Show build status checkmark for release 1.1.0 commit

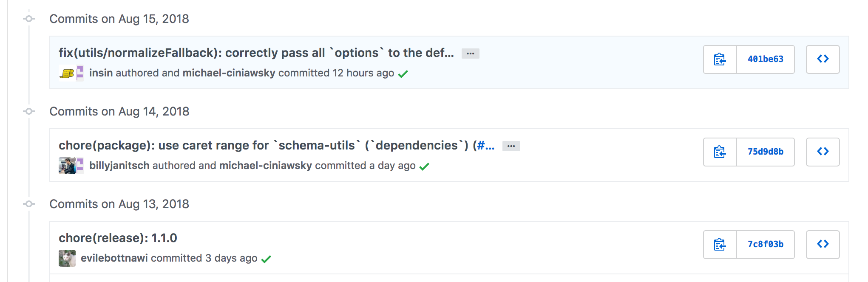(x=266, y=259)
